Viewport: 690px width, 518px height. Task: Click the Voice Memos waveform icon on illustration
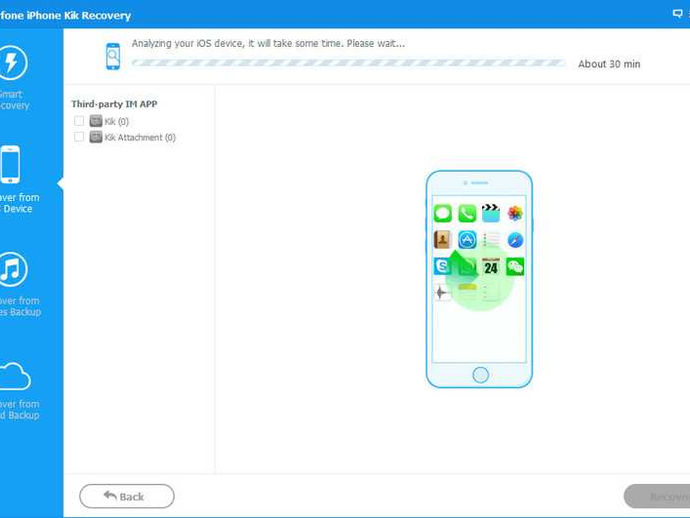click(x=442, y=292)
